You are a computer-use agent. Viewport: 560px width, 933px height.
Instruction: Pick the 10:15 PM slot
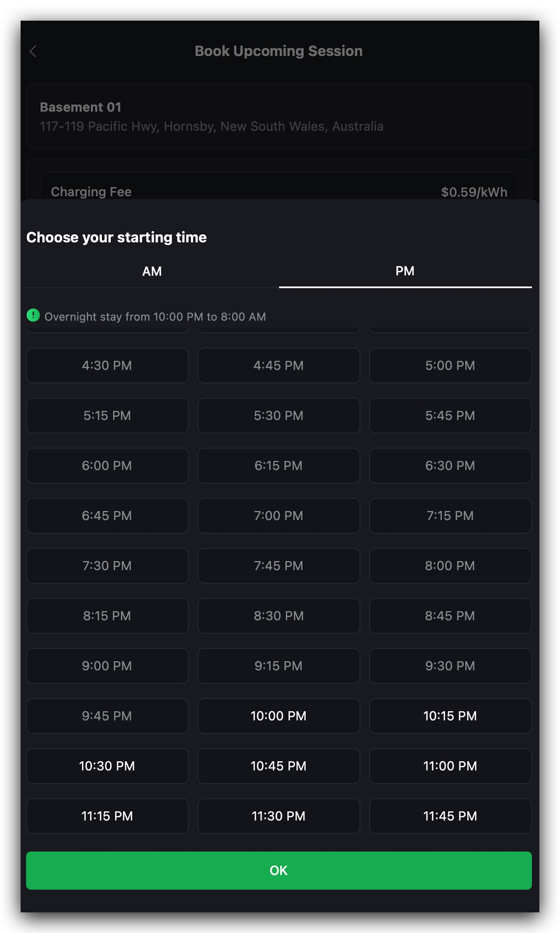(x=450, y=716)
